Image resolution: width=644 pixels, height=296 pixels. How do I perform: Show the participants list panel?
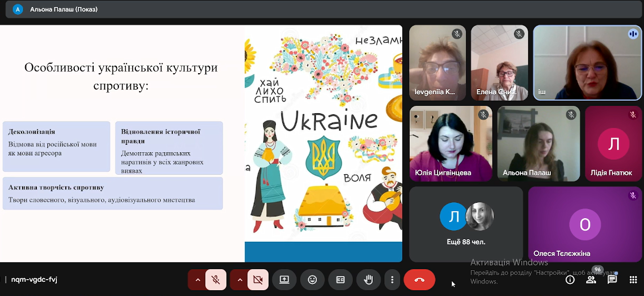pos(591,280)
